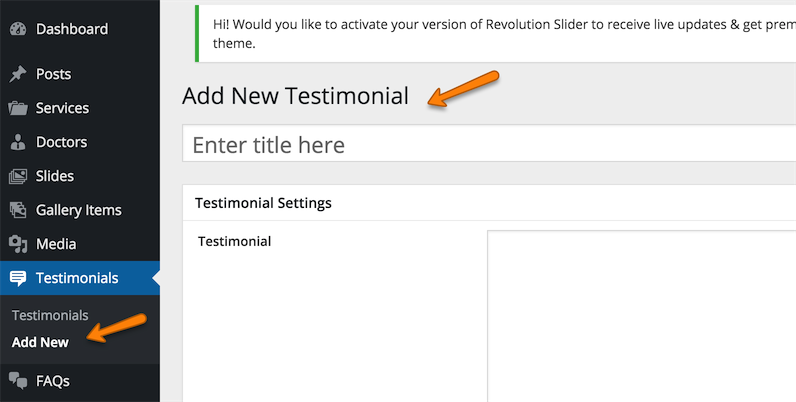Viewport: 796px width, 402px height.
Task: Click the Add New submenu link
Action: point(40,342)
